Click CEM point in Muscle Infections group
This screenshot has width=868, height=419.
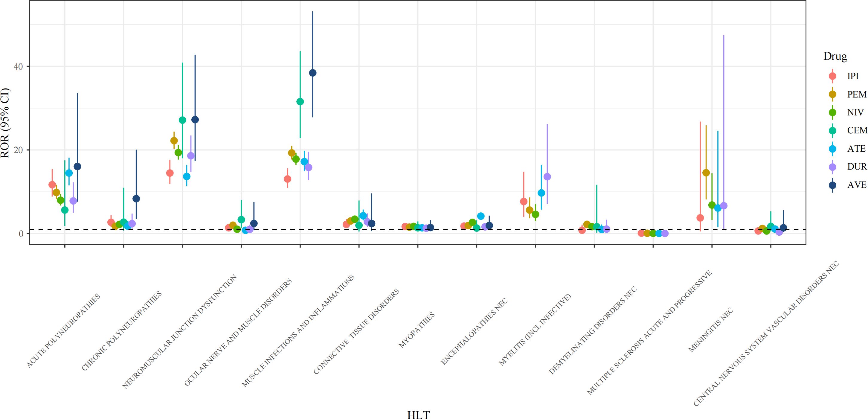tap(300, 101)
